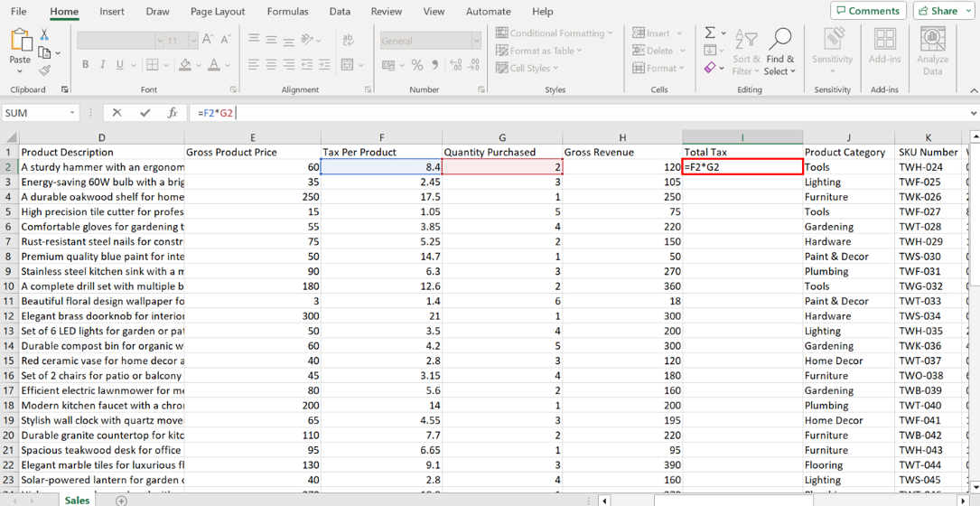The image size is (980, 506).
Task: Add a new sheet with plus icon
Action: tap(121, 501)
